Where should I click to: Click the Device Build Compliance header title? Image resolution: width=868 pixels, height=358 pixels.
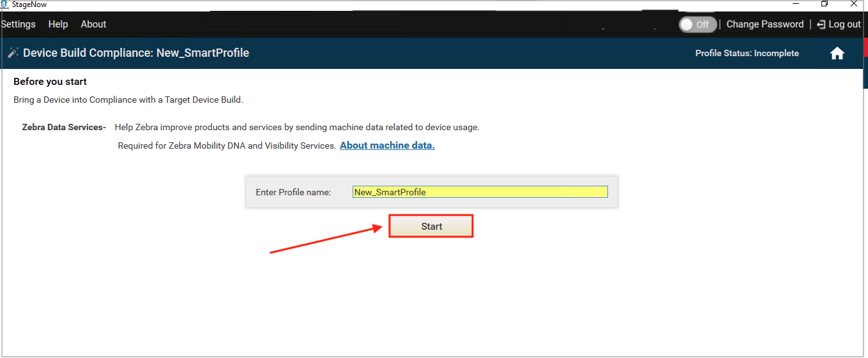click(136, 53)
